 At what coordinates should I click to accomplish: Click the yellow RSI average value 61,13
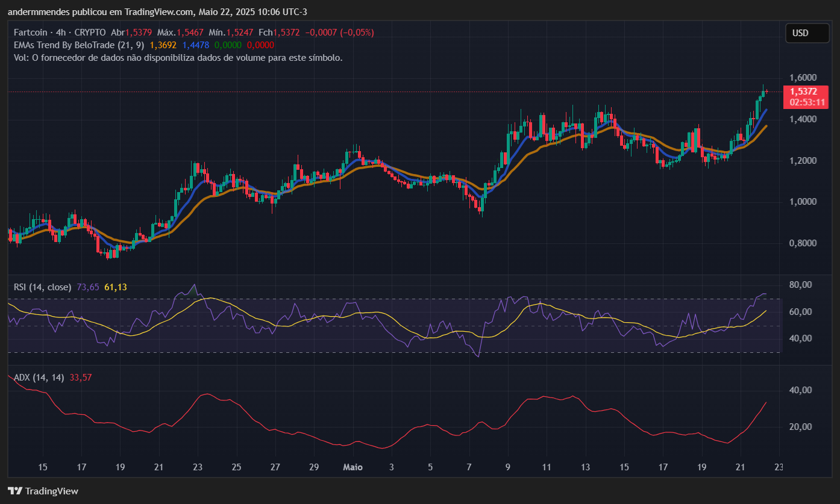(115, 287)
